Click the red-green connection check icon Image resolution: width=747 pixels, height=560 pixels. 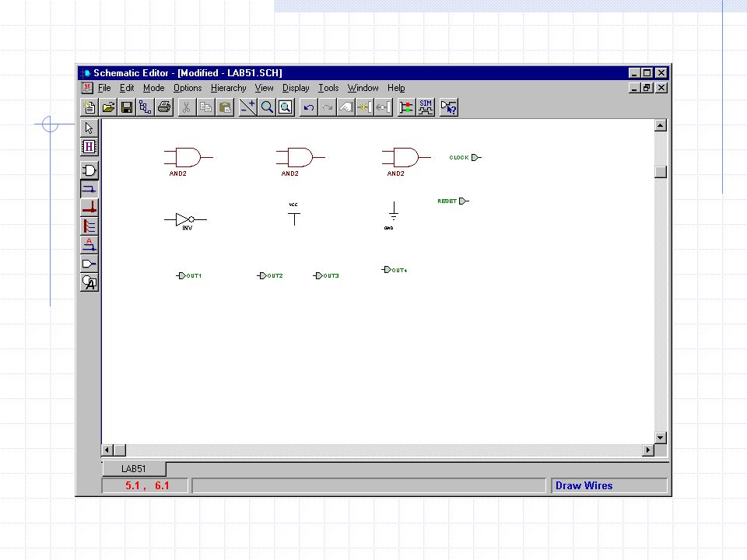[x=406, y=107]
